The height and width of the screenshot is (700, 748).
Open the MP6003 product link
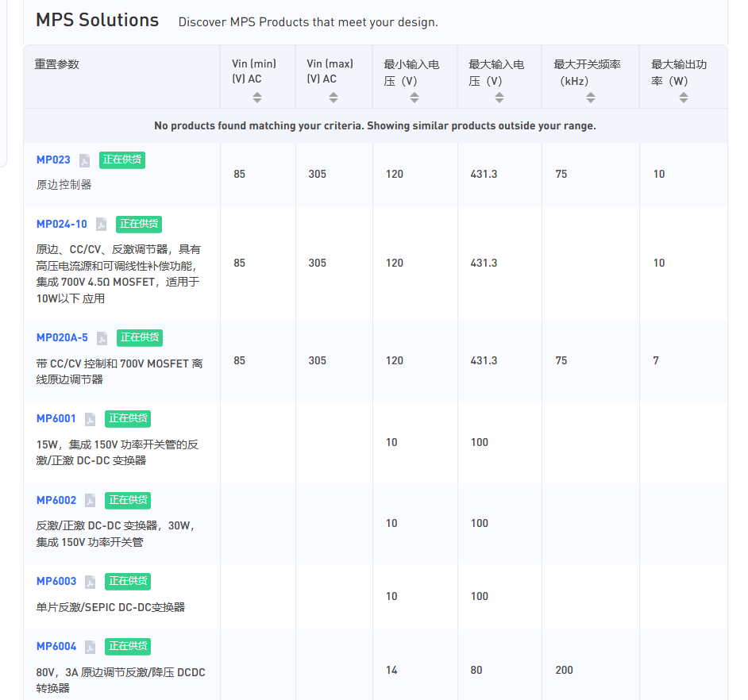[x=56, y=581]
